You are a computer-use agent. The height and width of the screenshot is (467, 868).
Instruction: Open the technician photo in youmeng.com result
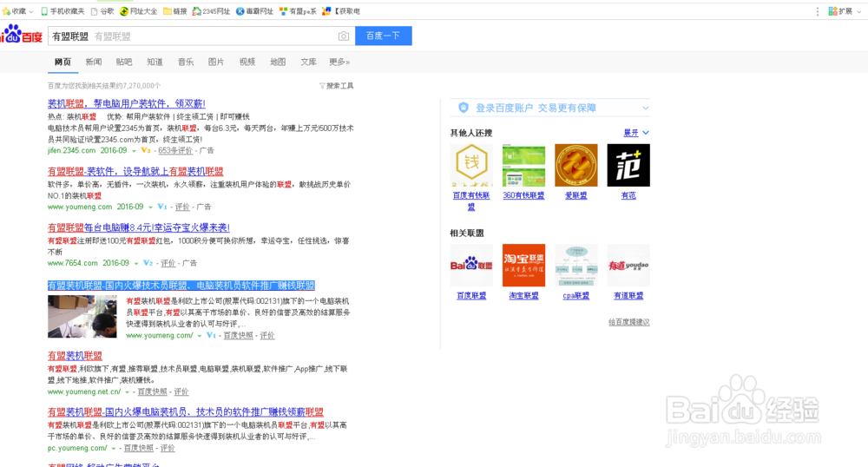pos(82,317)
